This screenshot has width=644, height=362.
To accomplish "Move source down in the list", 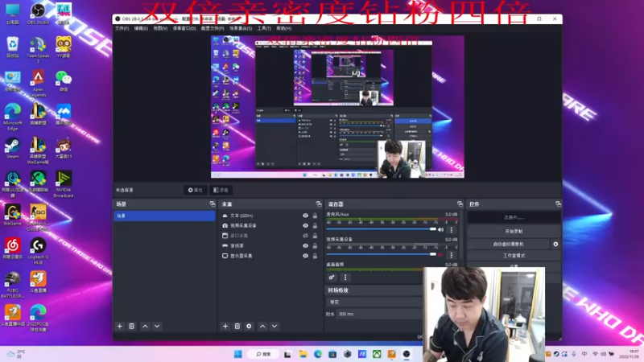I will [275, 327].
